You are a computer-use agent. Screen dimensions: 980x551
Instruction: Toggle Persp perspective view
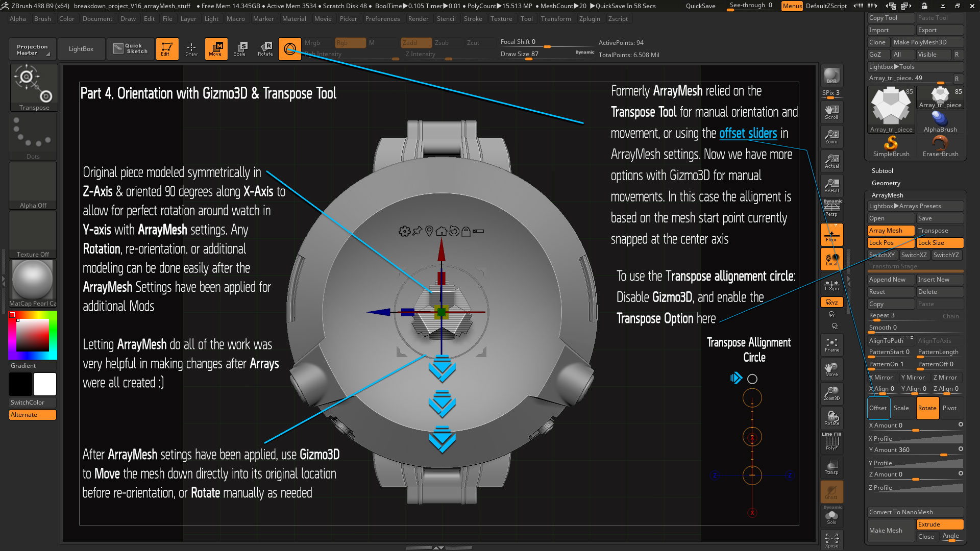(x=831, y=209)
